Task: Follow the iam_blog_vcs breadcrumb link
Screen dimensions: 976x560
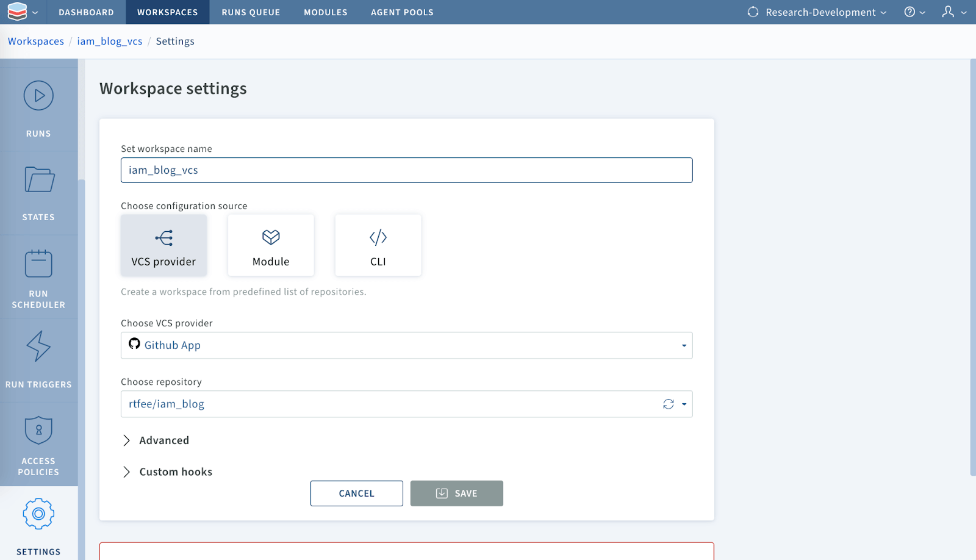Action: (110, 41)
